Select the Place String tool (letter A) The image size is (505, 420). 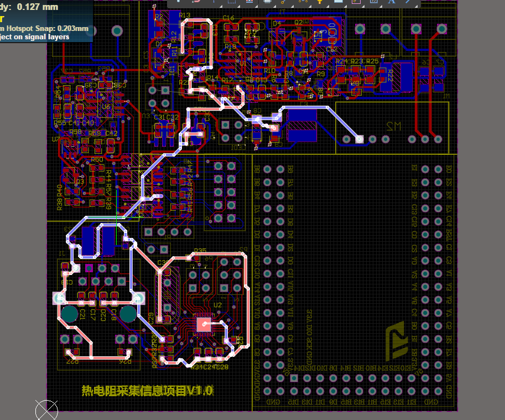point(392,3)
